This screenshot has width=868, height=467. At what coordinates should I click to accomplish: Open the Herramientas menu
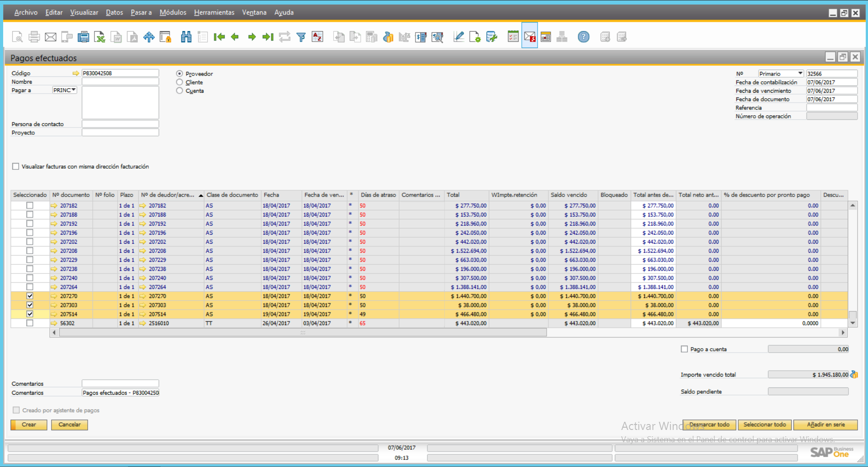point(214,13)
